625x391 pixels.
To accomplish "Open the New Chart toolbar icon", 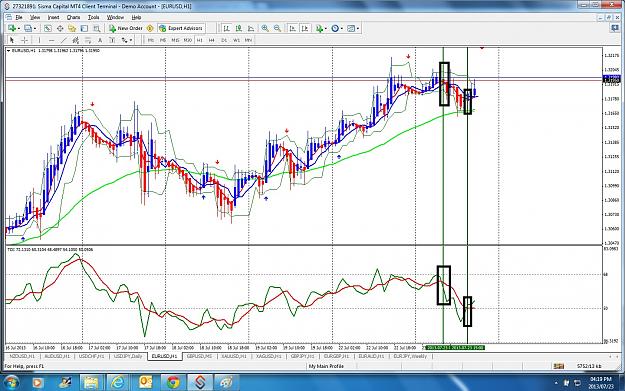I will pyautogui.click(x=12, y=28).
